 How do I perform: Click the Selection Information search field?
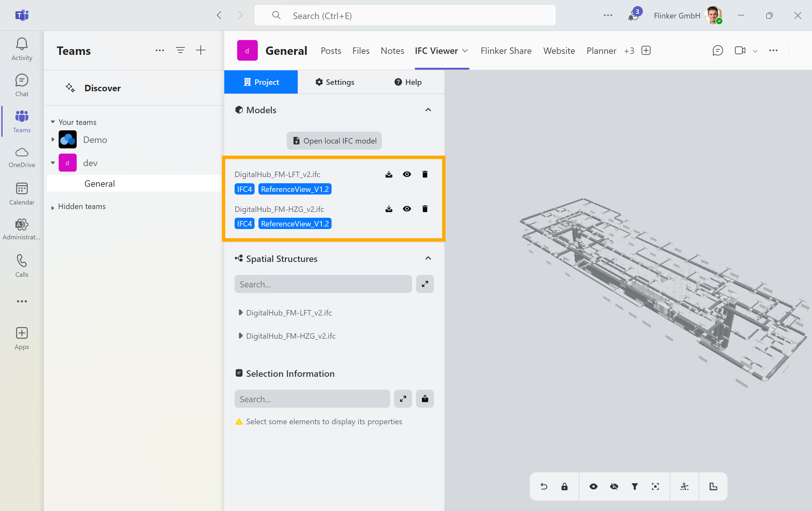point(312,399)
